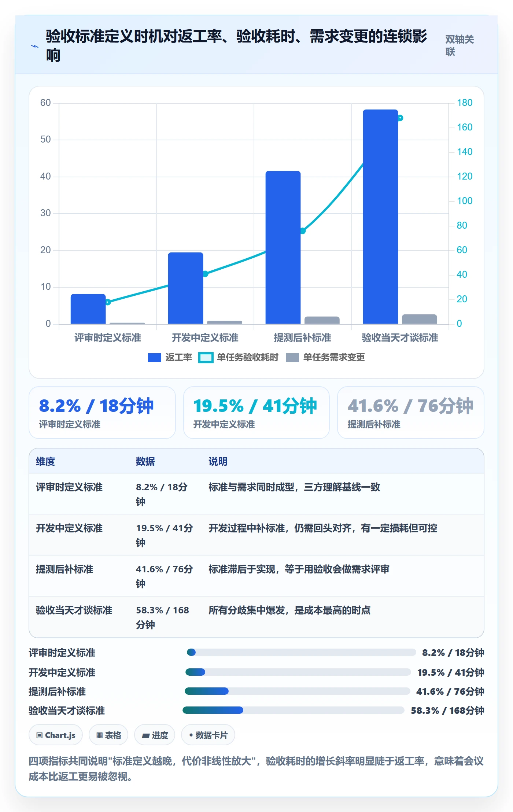
Task: Click the gray 需求变更 bar for 验收当天才谈标准
Action: pos(420,319)
